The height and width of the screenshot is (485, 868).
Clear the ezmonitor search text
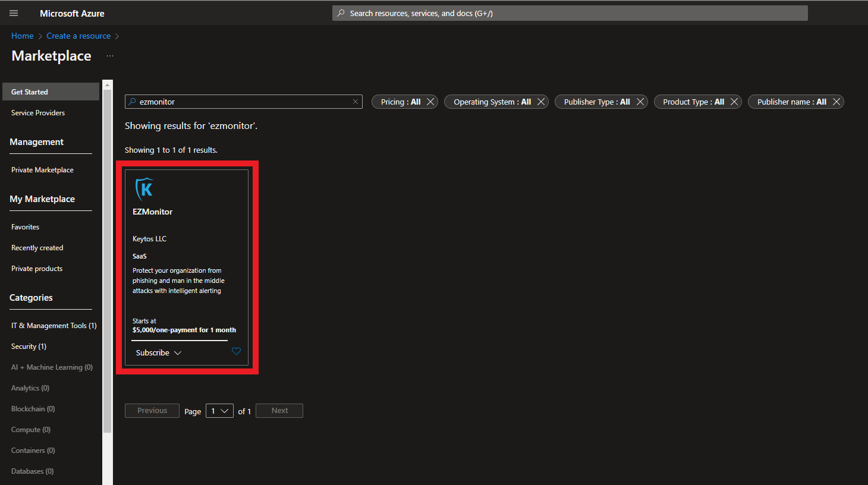tap(356, 102)
